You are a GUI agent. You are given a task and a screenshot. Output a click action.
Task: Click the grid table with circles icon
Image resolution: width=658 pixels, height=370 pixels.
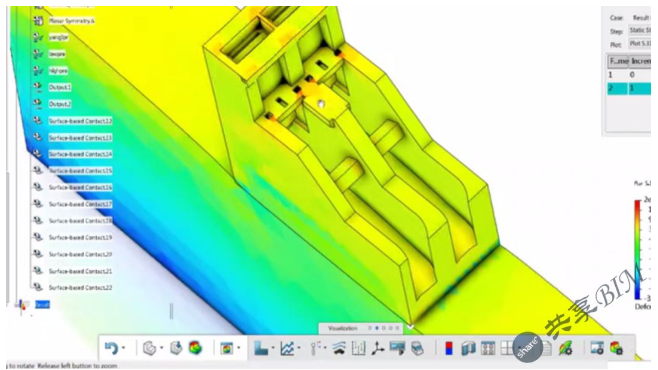coord(488,348)
